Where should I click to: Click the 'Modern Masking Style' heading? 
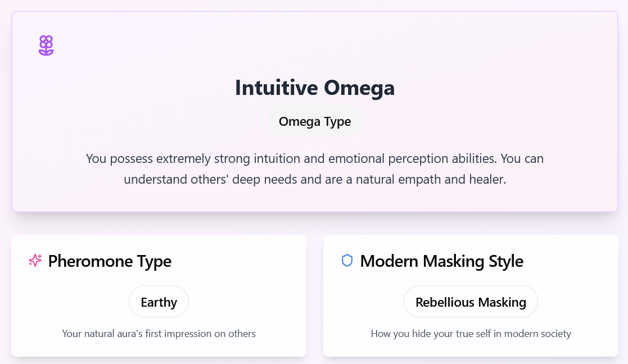pyautogui.click(x=441, y=261)
